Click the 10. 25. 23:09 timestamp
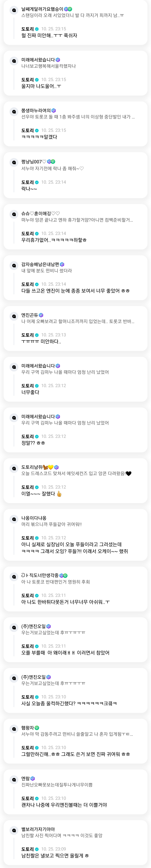Viewport: 151px width, 868px height. pyautogui.click(x=54, y=849)
